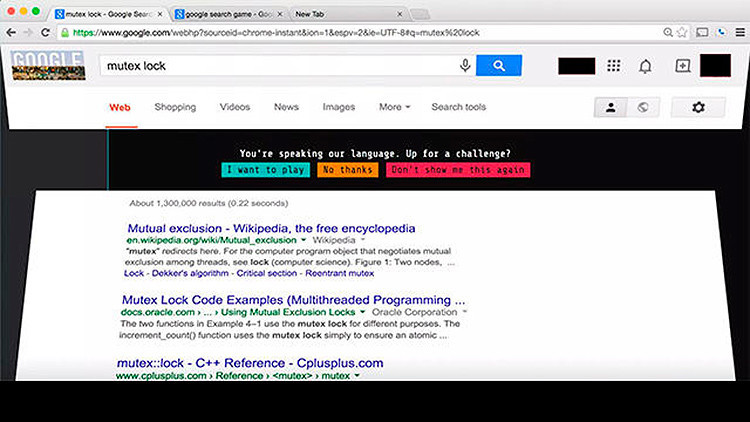Open the Google apps grid
The height and width of the screenshot is (422, 750).
(614, 66)
